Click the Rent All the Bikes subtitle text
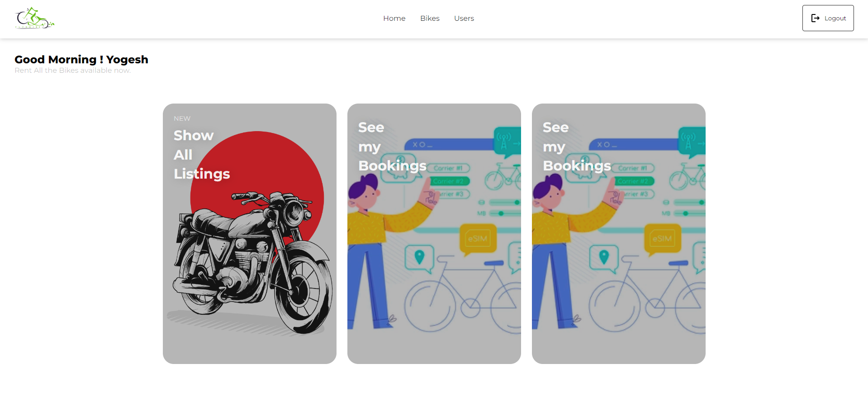Viewport: 868px width, 416px height. point(72,70)
